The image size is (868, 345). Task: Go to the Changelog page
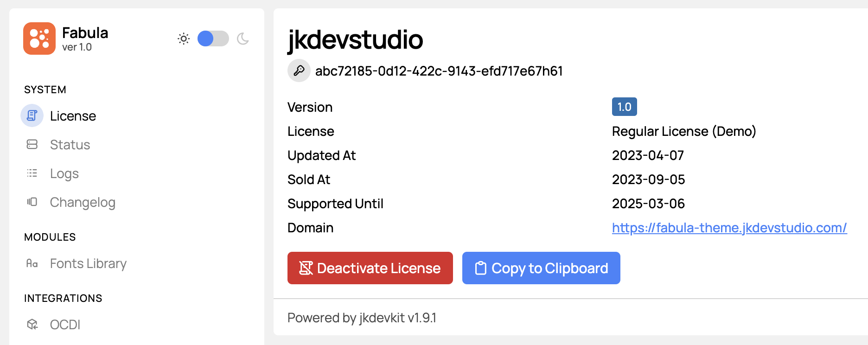click(83, 202)
